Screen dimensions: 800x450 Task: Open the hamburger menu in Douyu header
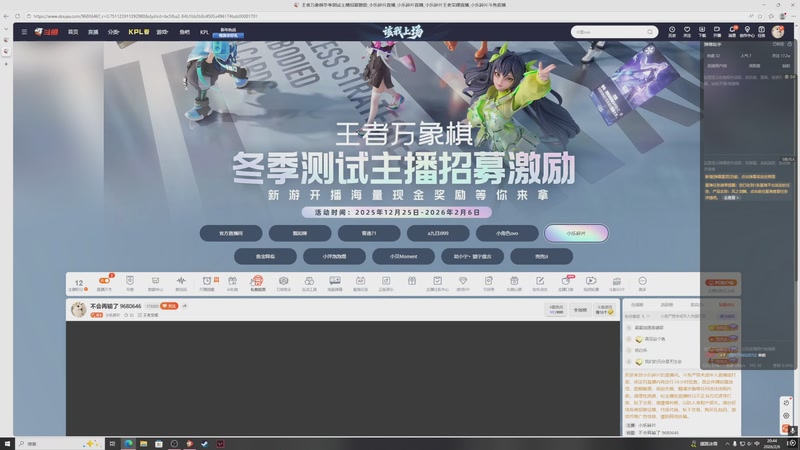tap(24, 32)
